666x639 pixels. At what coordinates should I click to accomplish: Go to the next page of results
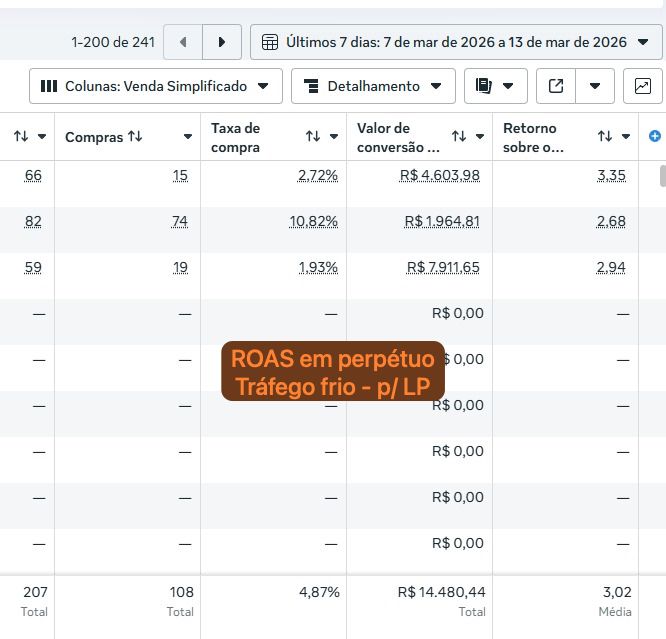222,42
